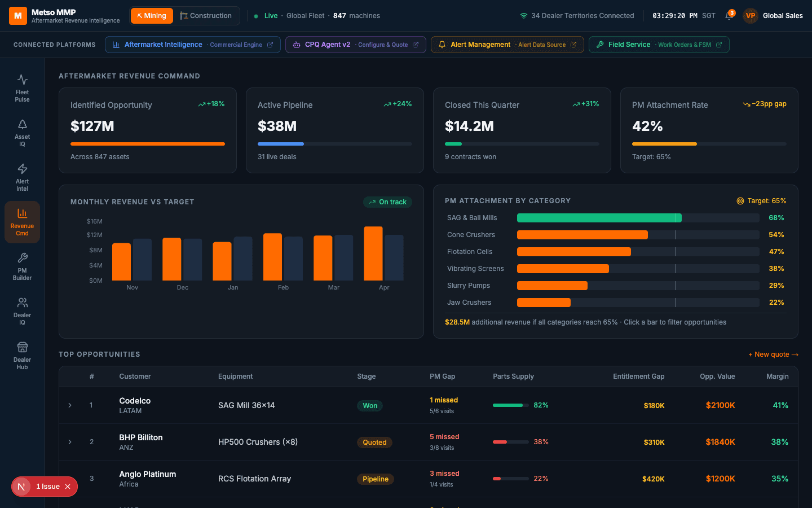The height and width of the screenshot is (508, 812).
Task: Click the On track status badge
Action: (387, 202)
